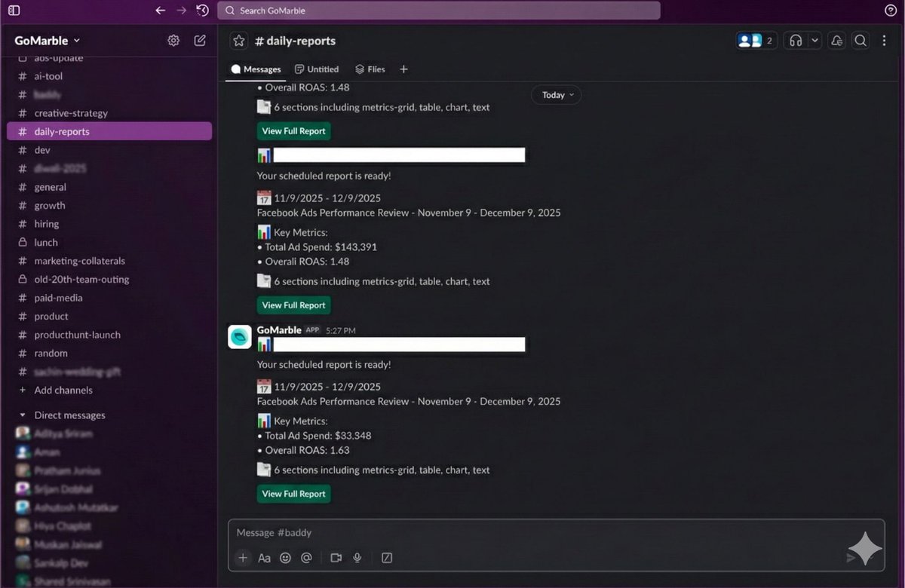Select the daily-reports channel
The image size is (905, 588).
(x=109, y=131)
